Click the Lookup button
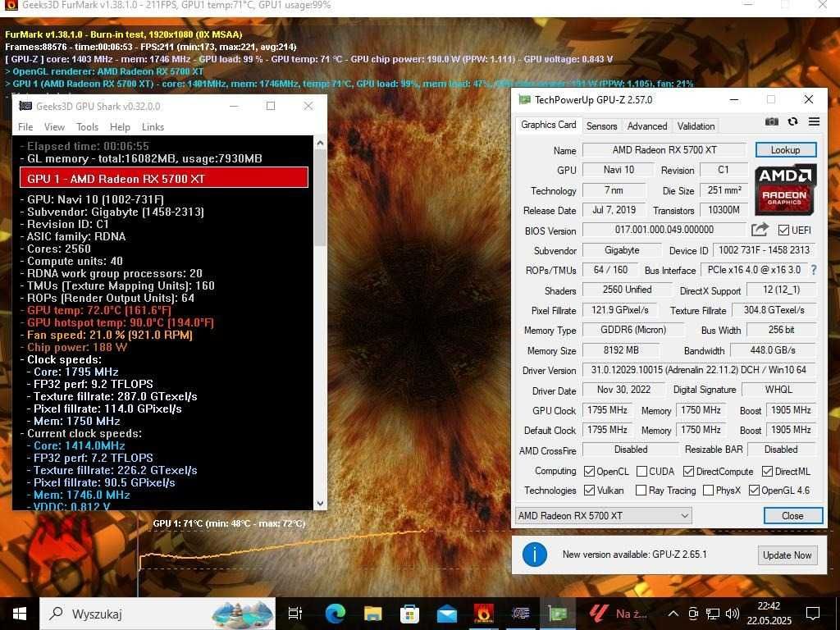Screen dimensions: 840x630 pos(785,150)
